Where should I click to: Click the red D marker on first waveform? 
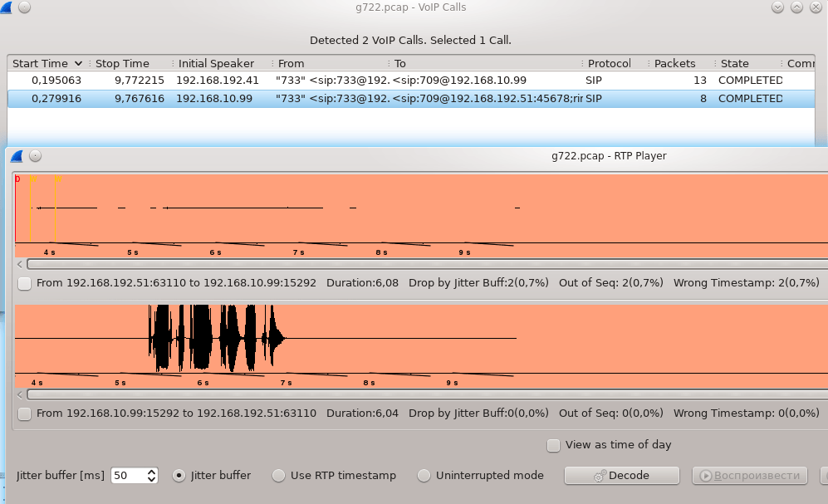click(x=17, y=179)
